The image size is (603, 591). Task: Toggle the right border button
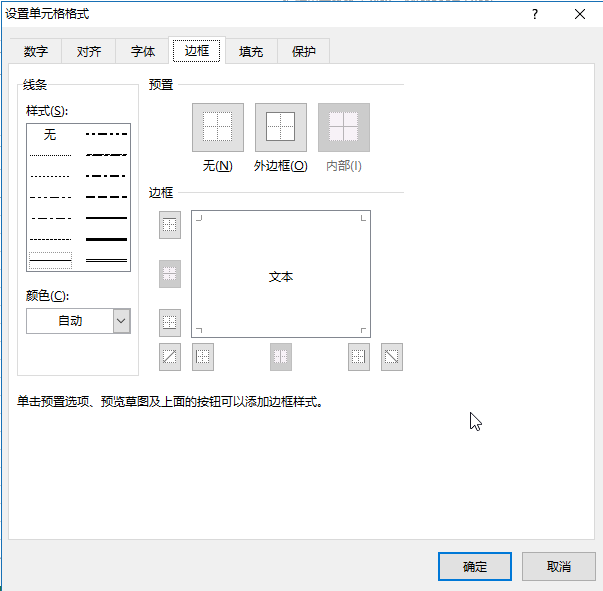pyautogui.click(x=359, y=357)
